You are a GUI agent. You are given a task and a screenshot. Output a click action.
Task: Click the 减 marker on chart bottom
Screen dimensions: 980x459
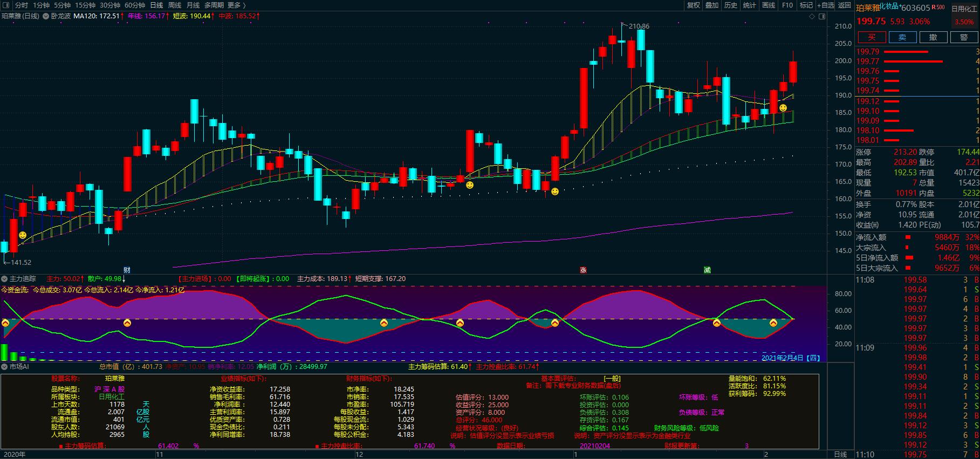coord(707,270)
